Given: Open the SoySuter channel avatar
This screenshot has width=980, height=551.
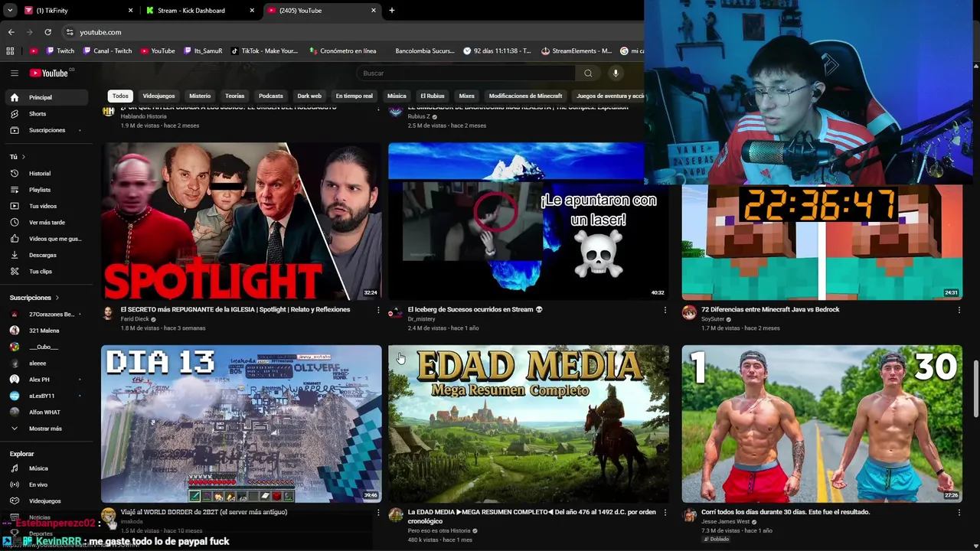Looking at the screenshot, I should pyautogui.click(x=689, y=312).
